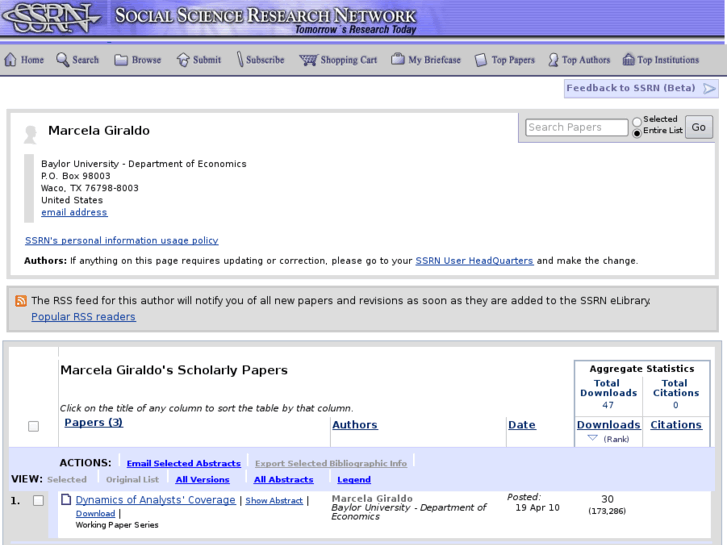
Task: Click the 'Selected' view option
Action: tap(67, 480)
